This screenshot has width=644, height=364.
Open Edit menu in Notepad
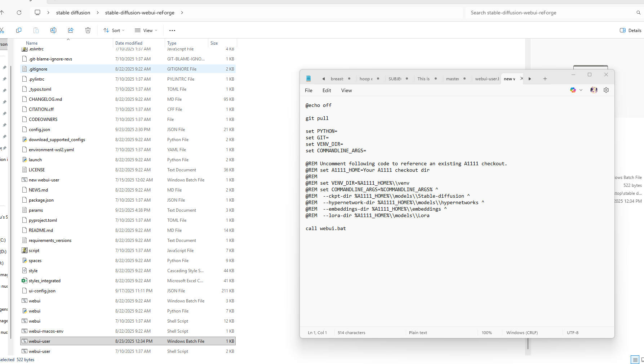[327, 90]
